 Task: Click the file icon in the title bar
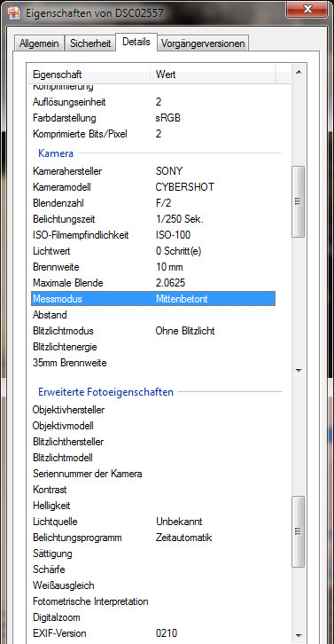pos(15,12)
